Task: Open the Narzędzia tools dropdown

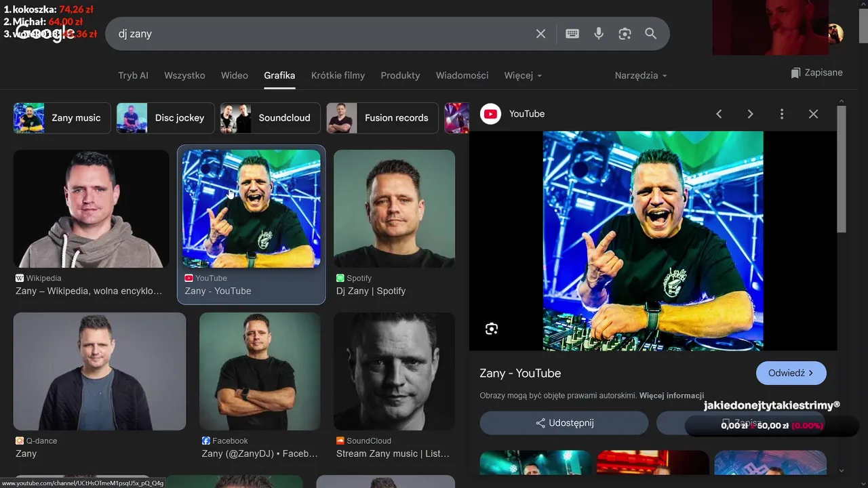Action: click(x=641, y=75)
